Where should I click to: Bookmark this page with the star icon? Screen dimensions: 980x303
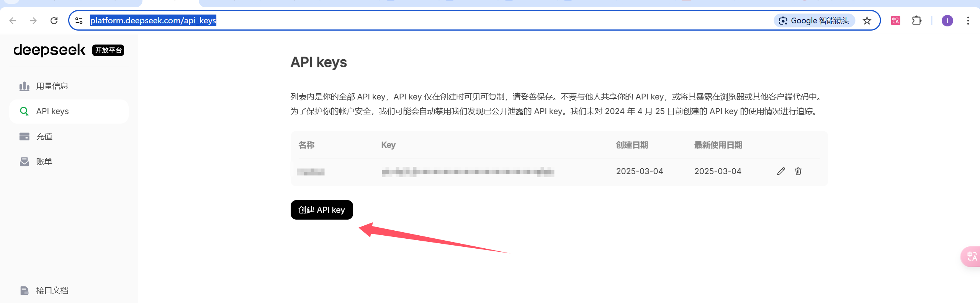pyautogui.click(x=867, y=21)
